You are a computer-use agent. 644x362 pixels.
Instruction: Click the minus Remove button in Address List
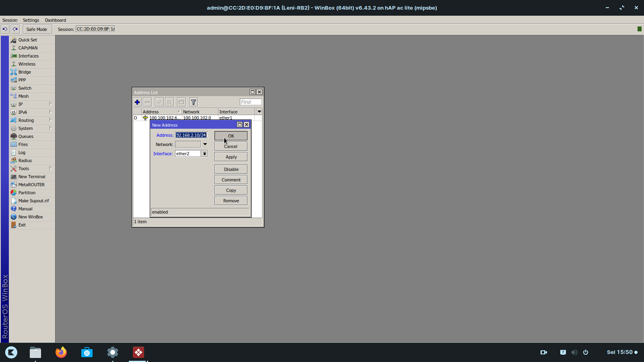coord(147,102)
